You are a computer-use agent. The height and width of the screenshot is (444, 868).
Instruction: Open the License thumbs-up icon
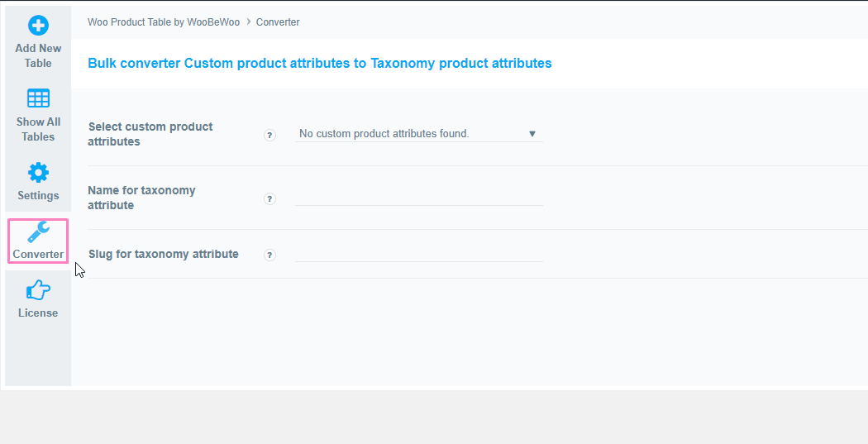point(38,290)
